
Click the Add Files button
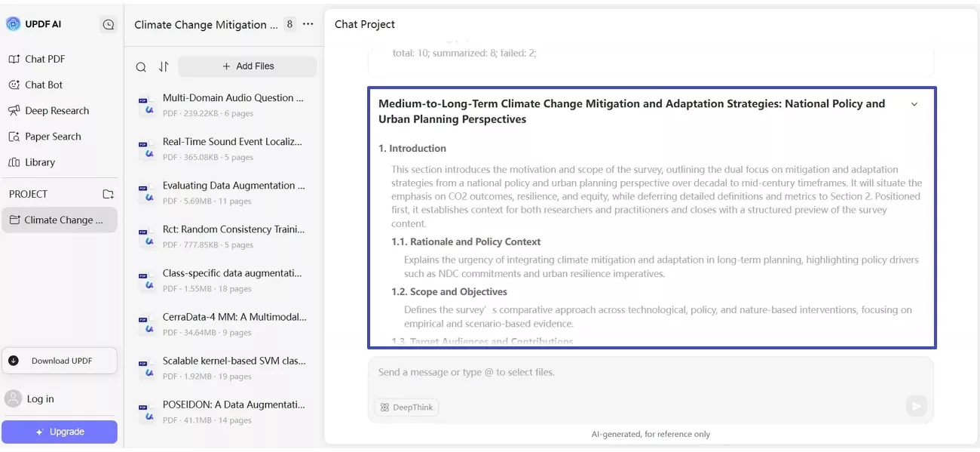pyautogui.click(x=247, y=66)
